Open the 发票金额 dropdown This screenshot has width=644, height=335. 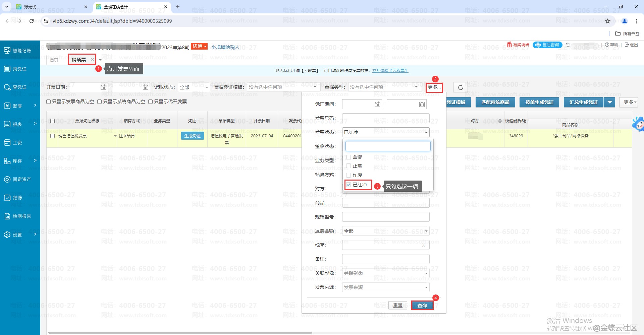pos(386,231)
